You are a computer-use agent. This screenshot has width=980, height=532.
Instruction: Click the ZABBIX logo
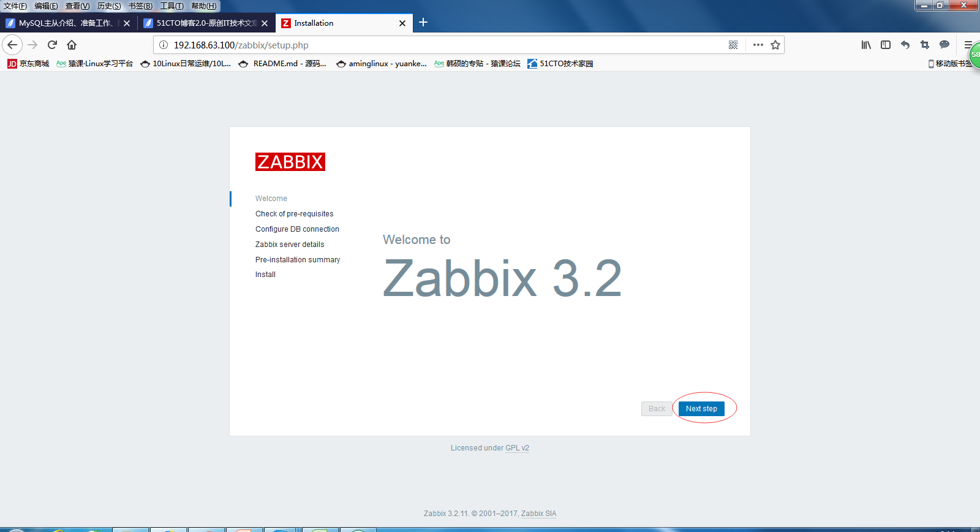[290, 162]
